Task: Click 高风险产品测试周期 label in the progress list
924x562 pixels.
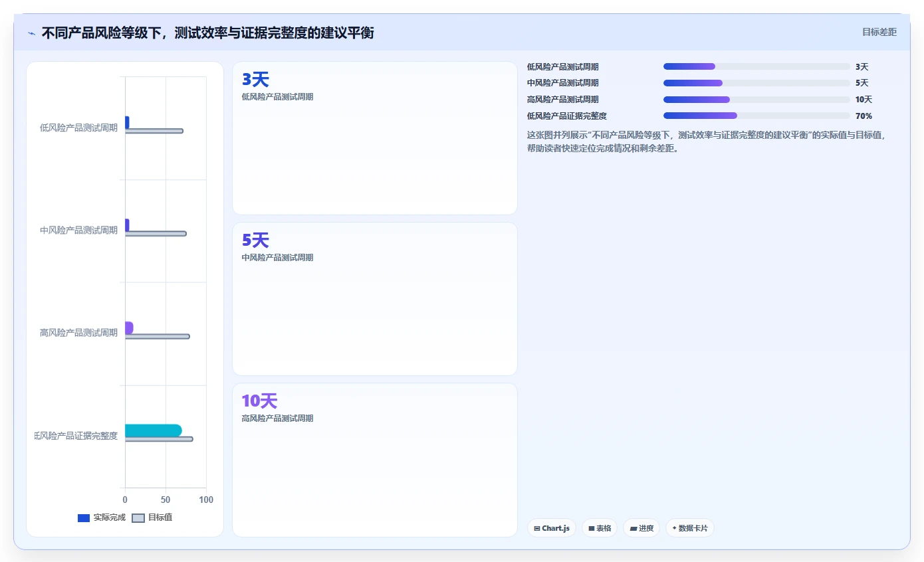Action: tap(563, 100)
